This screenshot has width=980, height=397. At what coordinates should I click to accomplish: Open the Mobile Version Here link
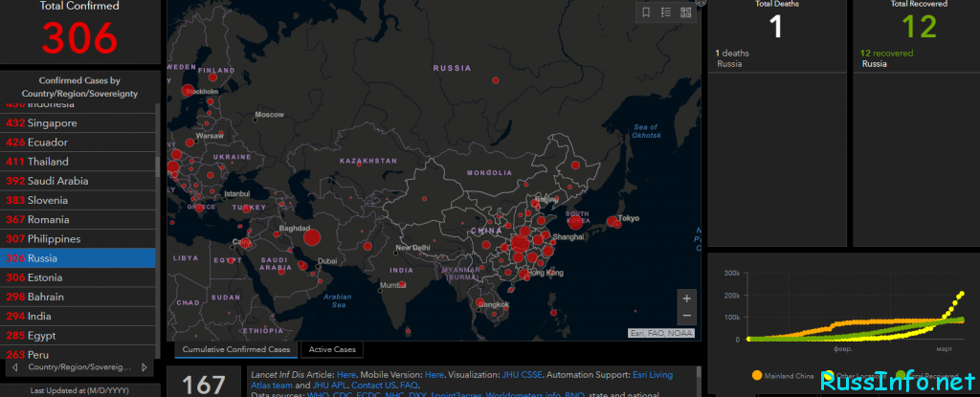[434, 375]
